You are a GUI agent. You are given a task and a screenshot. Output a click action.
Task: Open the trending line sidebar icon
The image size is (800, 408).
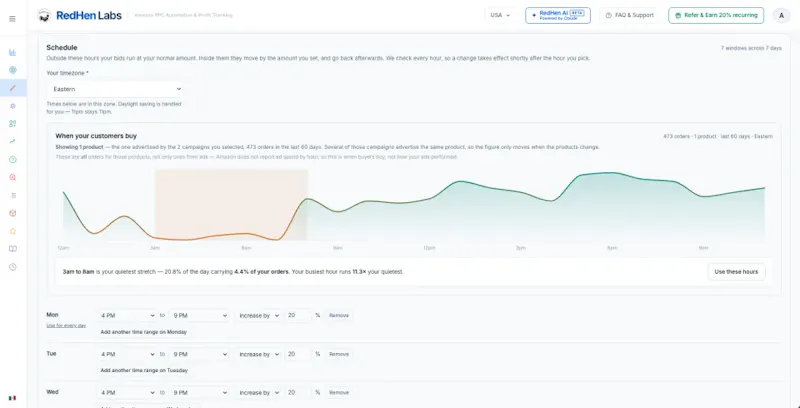[x=13, y=141]
